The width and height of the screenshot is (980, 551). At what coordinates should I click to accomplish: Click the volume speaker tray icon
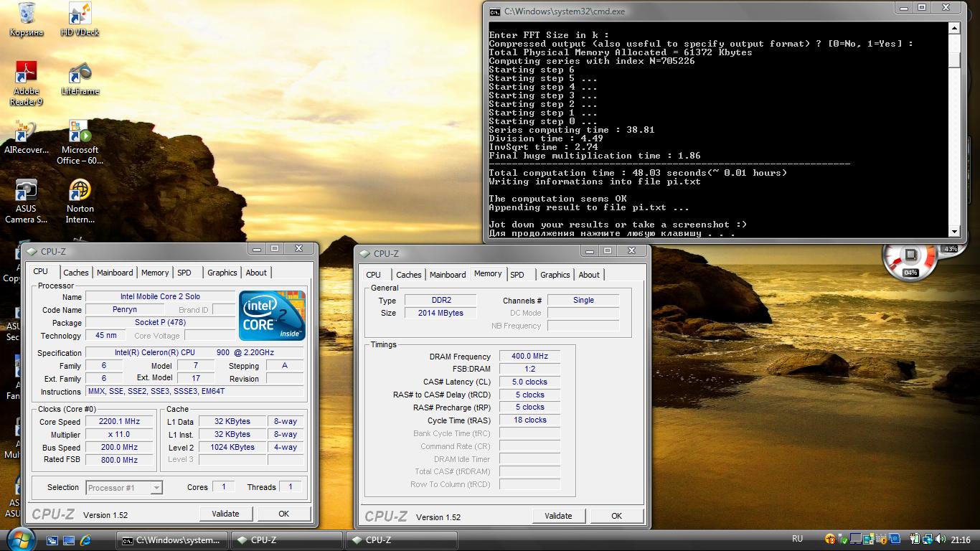click(x=941, y=540)
